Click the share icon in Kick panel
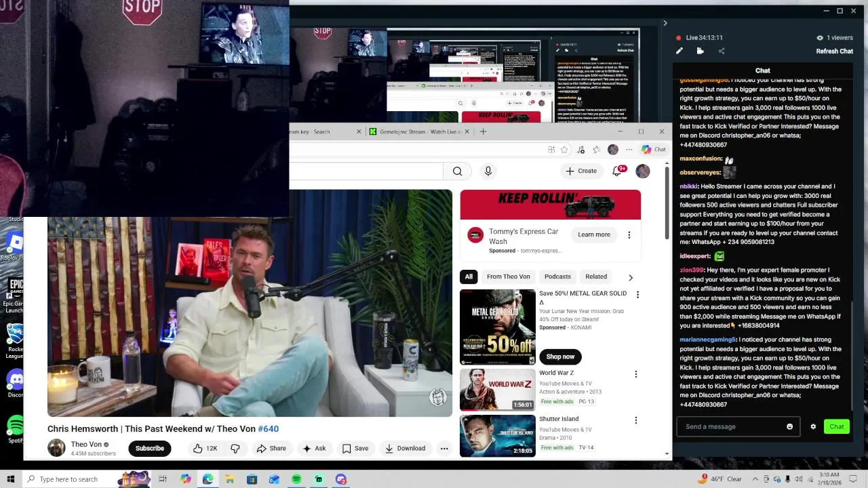Viewport: 868px width, 488px height. pyautogui.click(x=721, y=51)
